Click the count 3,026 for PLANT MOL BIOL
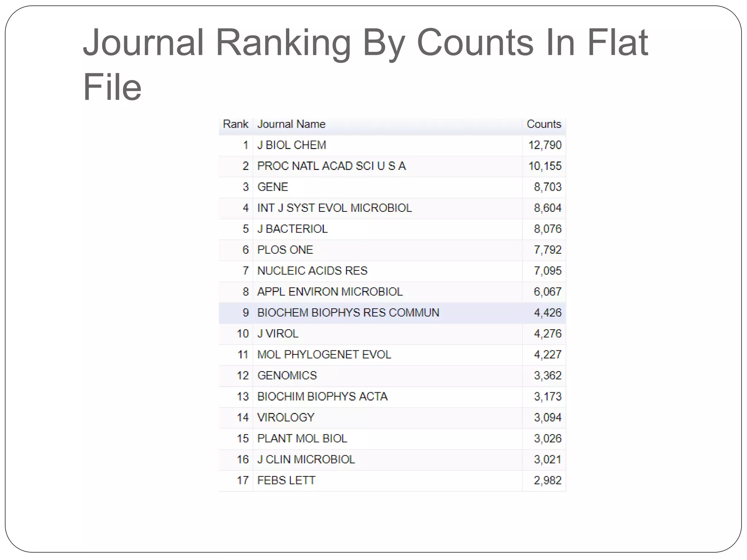 [547, 439]
